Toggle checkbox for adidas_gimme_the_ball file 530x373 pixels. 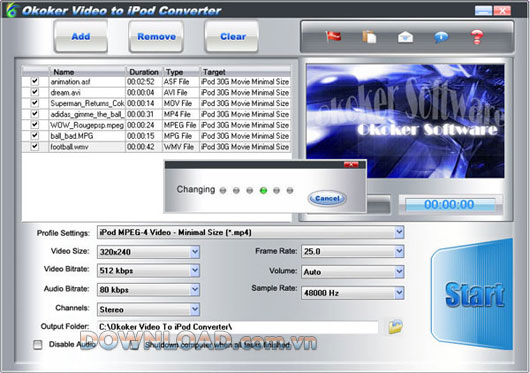pyautogui.click(x=34, y=114)
